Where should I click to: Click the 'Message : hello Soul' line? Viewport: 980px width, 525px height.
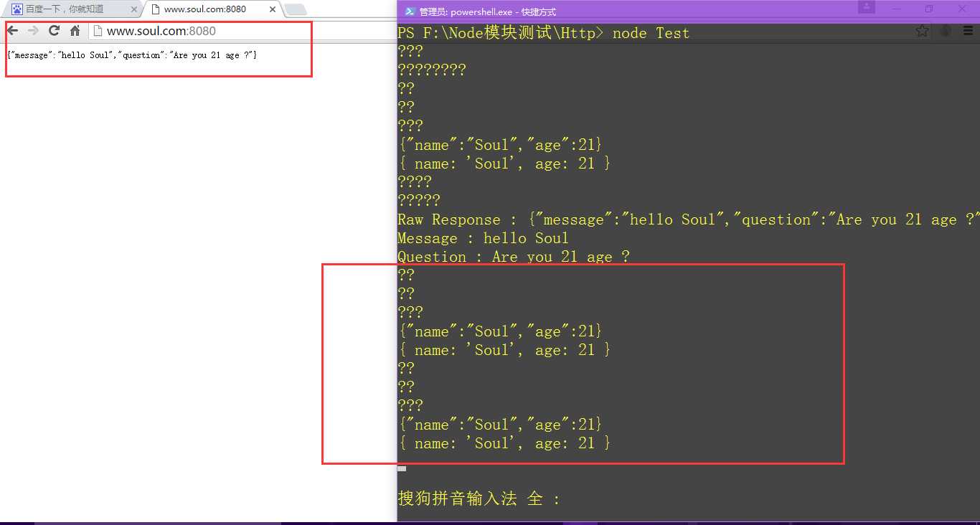[x=484, y=238]
